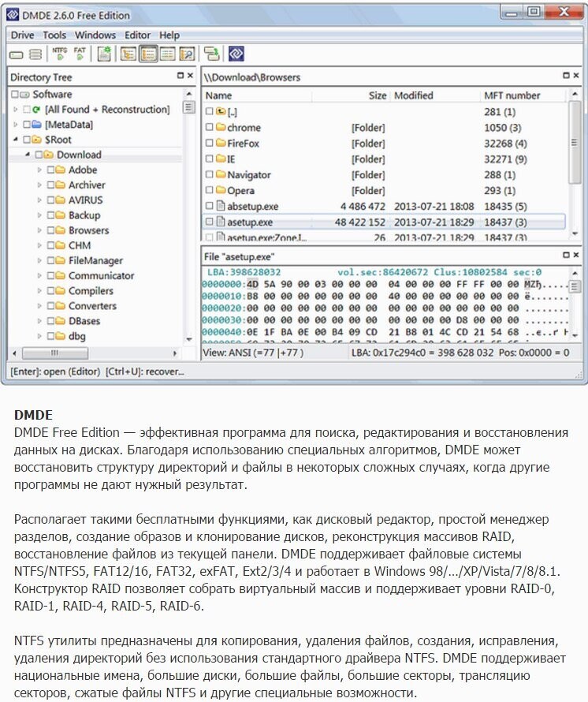Viewport: 588px width, 702px height.
Task: Expand the Compilers folder node
Action: coord(39,291)
